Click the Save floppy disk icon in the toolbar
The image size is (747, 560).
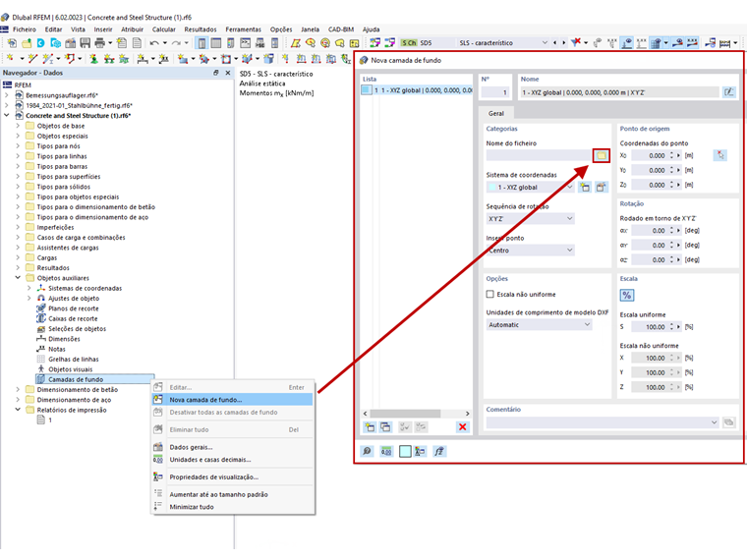pos(85,43)
